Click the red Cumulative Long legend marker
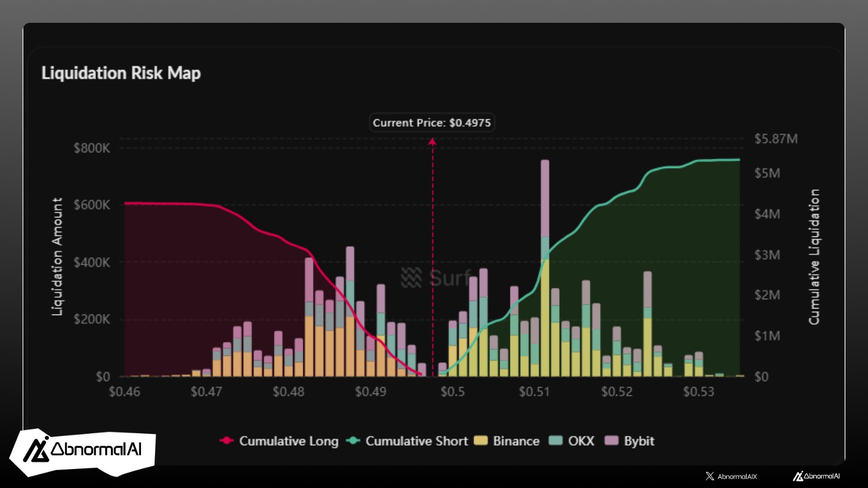Viewport: 868px width, 488px height. 226,441
